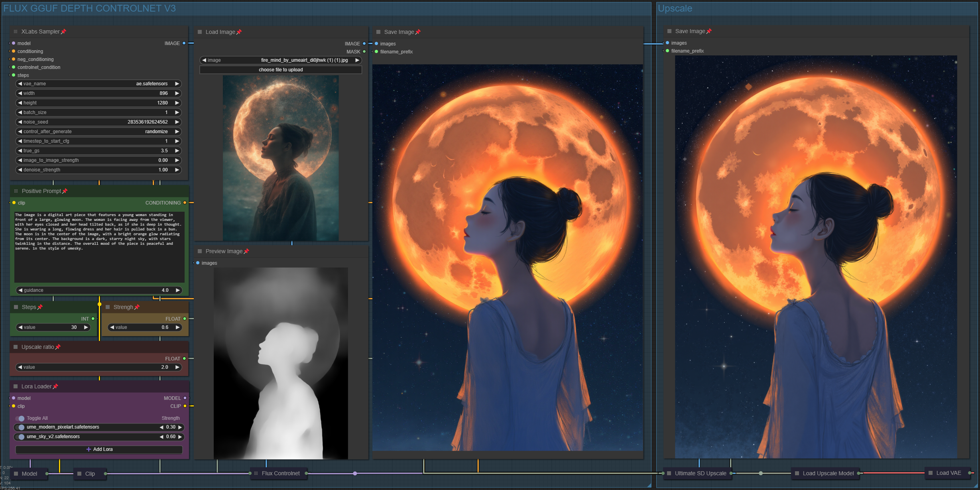
Task: Toggle ume_modern_pixelart.safetensors lora on/off
Action: click(x=21, y=427)
